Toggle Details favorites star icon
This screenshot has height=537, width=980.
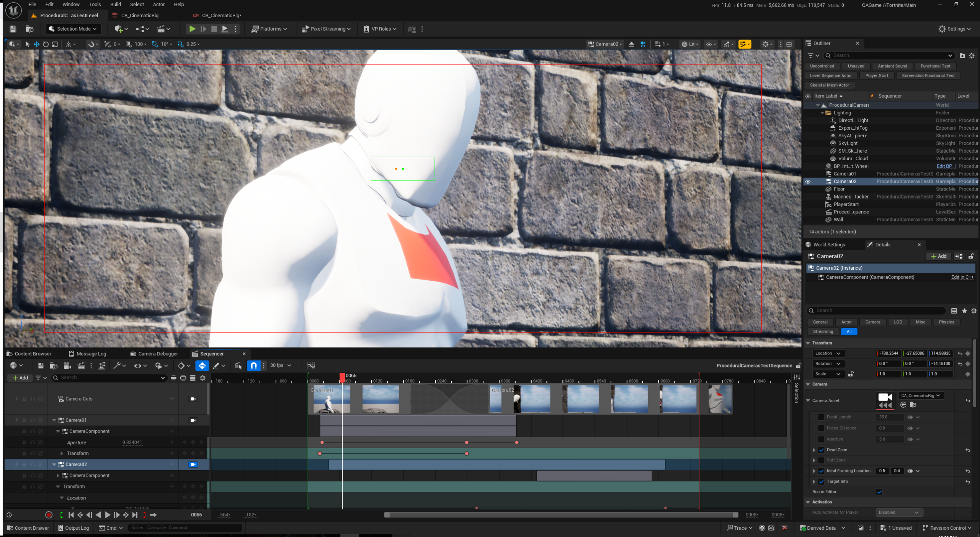click(964, 311)
